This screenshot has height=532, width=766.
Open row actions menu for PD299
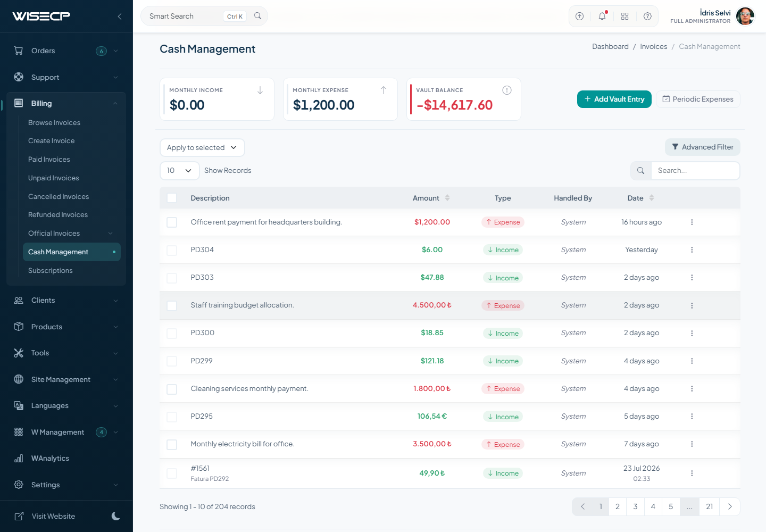(692, 361)
